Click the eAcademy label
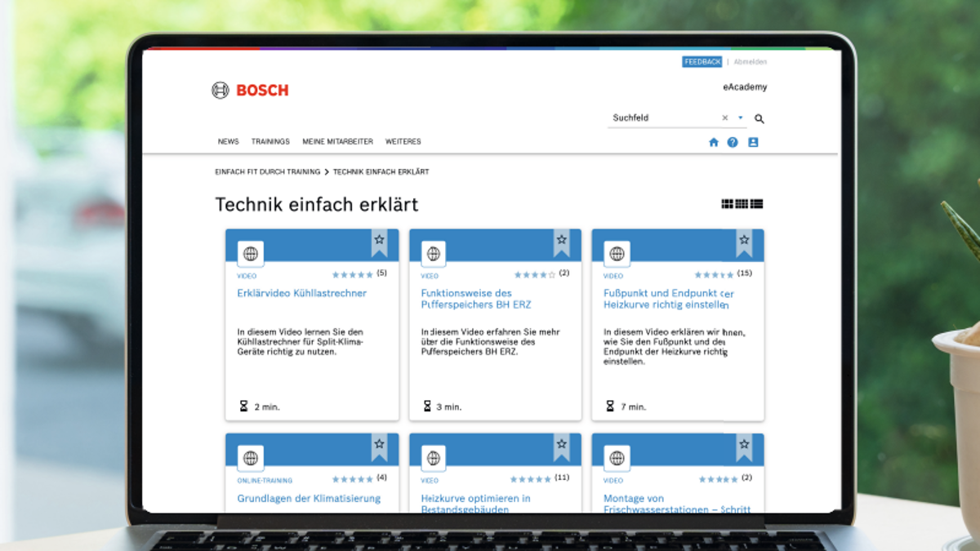The image size is (980, 551). [745, 87]
